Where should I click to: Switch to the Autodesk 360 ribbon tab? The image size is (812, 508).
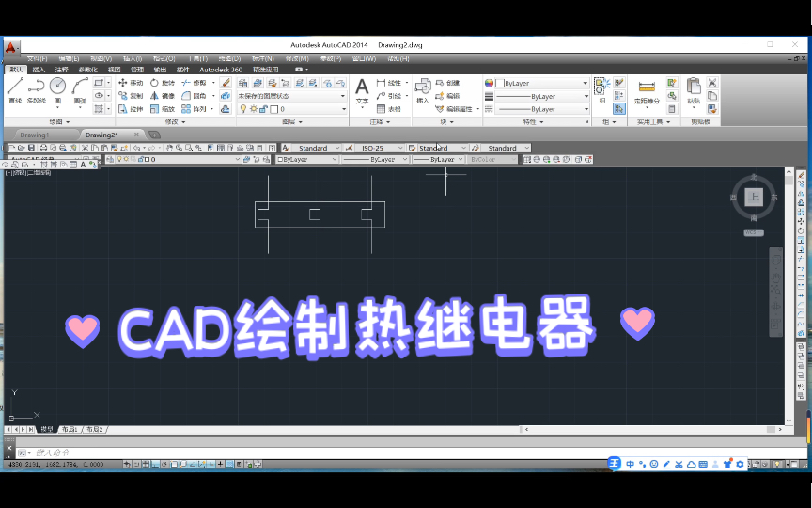click(x=221, y=70)
